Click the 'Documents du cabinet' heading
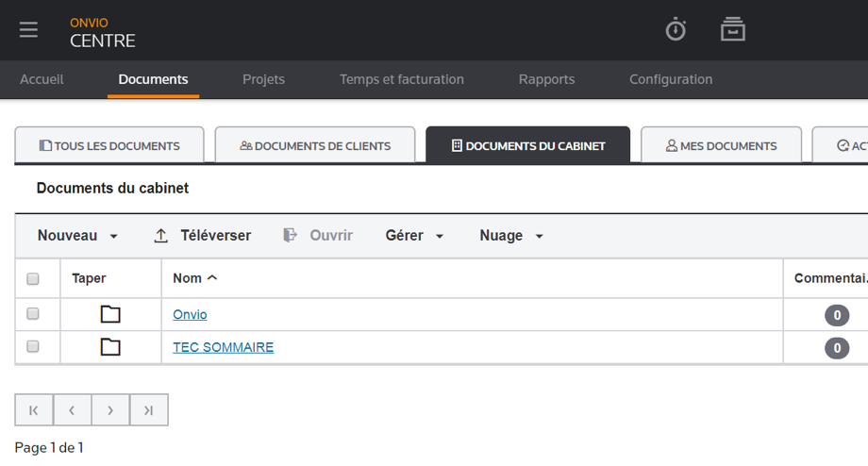 point(112,188)
